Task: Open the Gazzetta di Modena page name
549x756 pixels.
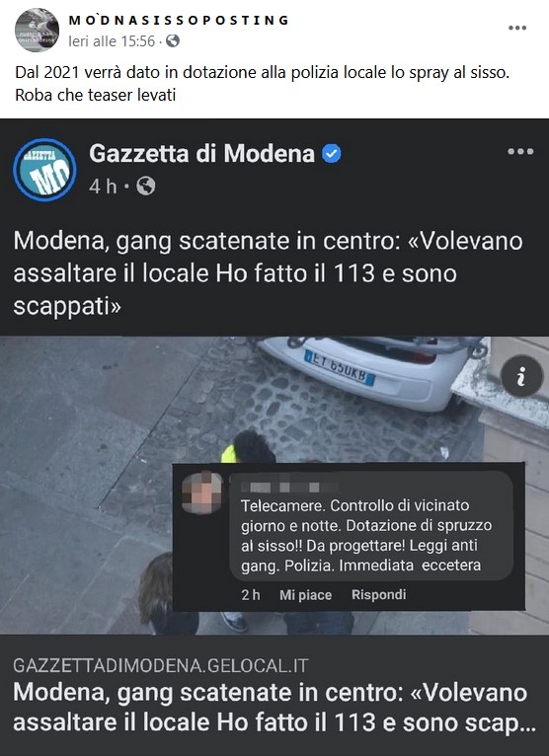Action: click(201, 154)
